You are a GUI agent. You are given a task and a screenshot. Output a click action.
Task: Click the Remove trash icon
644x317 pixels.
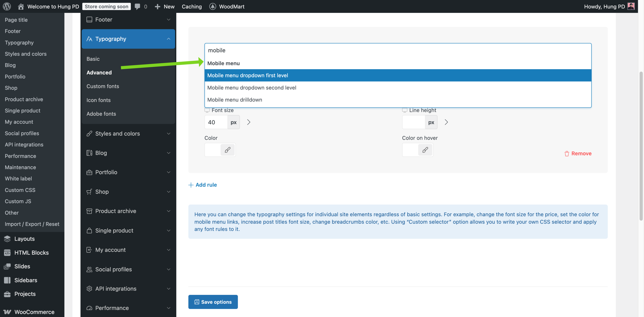[567, 154]
